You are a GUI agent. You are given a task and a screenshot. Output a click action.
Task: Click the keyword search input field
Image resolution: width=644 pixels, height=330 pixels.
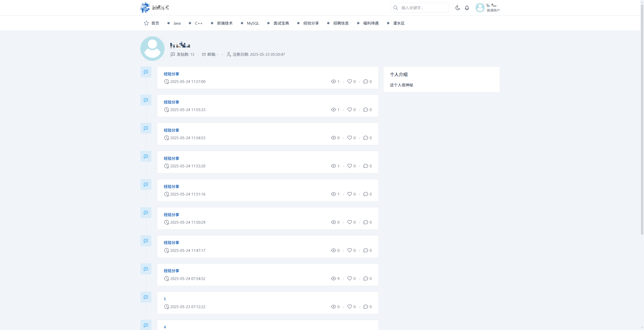point(423,8)
